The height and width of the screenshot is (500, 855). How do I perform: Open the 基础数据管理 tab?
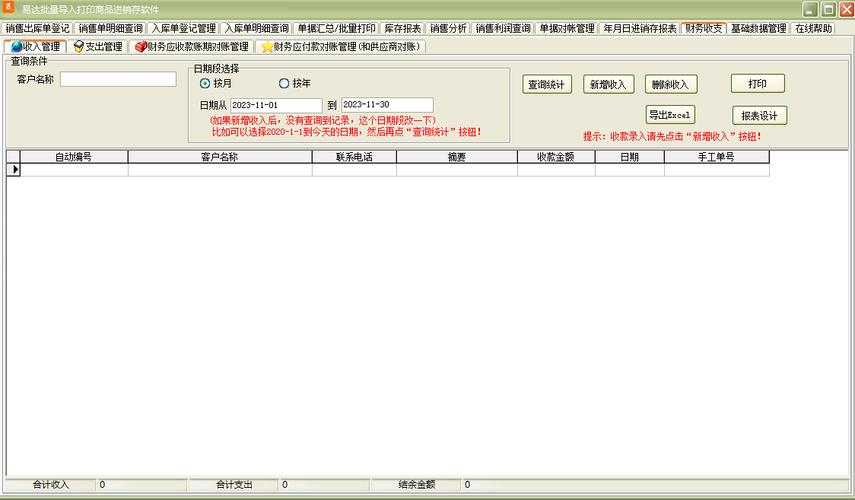point(758,28)
